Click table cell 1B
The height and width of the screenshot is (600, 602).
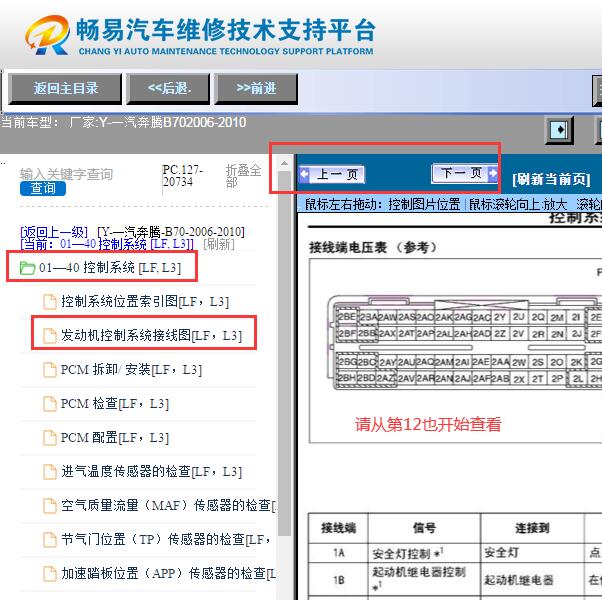339,580
